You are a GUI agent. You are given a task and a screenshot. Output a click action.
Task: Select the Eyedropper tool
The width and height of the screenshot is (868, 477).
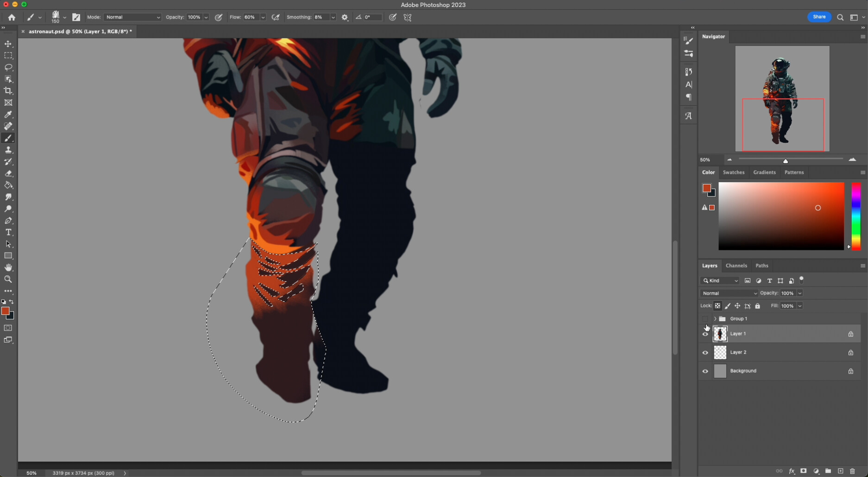(8, 114)
